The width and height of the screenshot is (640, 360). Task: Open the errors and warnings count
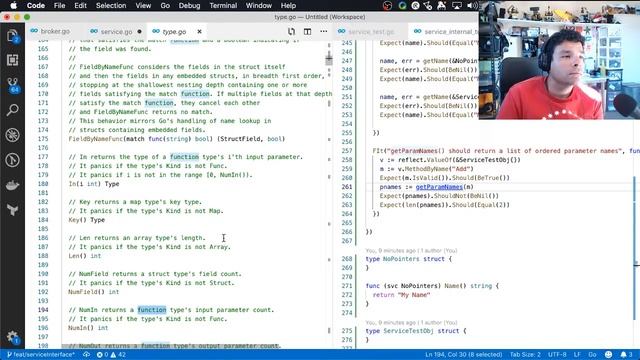click(111, 355)
